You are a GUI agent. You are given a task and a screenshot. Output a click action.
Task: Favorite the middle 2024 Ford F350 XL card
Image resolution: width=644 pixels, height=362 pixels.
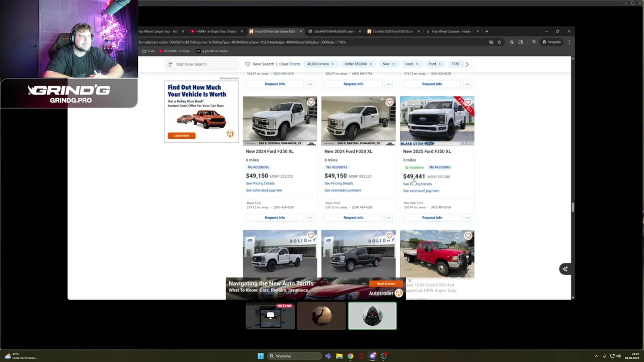[x=389, y=103]
